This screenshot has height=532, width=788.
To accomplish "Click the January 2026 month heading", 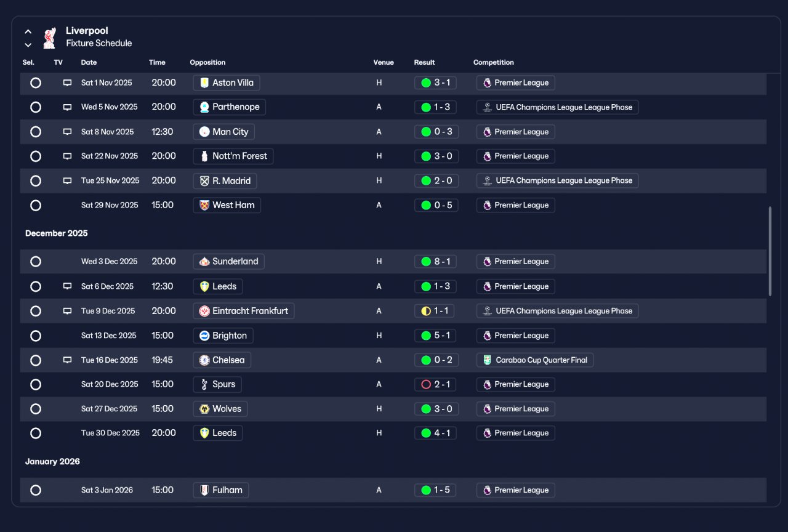I will (x=52, y=462).
